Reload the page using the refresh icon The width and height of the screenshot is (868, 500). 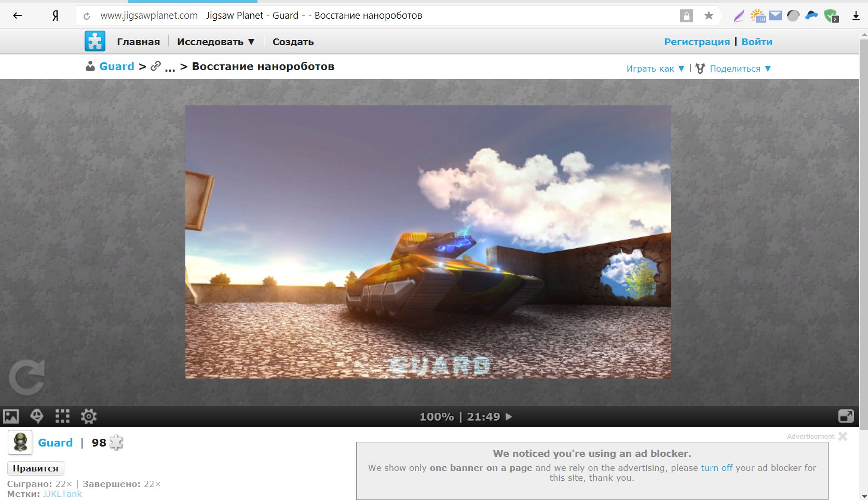pos(87,16)
